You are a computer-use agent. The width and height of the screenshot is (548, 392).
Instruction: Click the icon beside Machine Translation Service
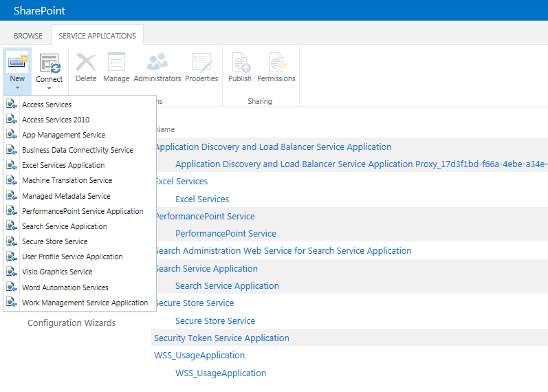[x=12, y=180]
